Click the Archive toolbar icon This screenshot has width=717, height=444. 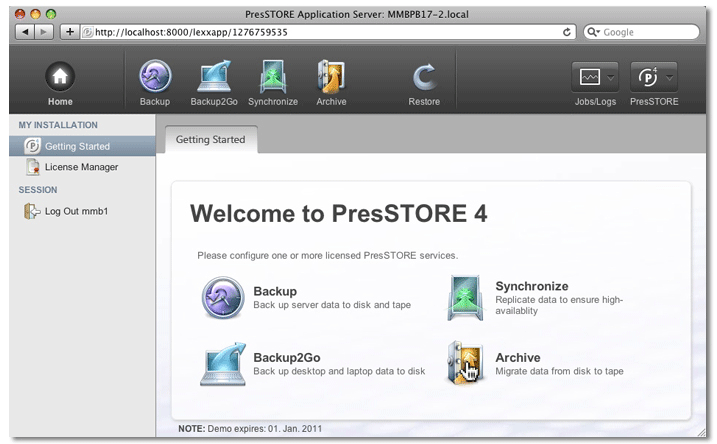pos(331,77)
